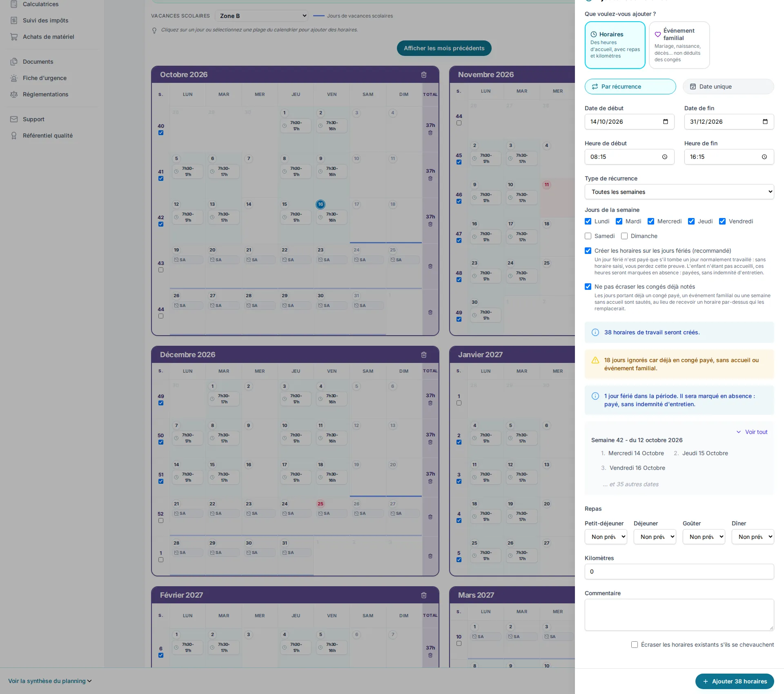Toggle Ne pas écraser les congés déjà notés
Screen dimensions: 784x694
[x=588, y=287]
